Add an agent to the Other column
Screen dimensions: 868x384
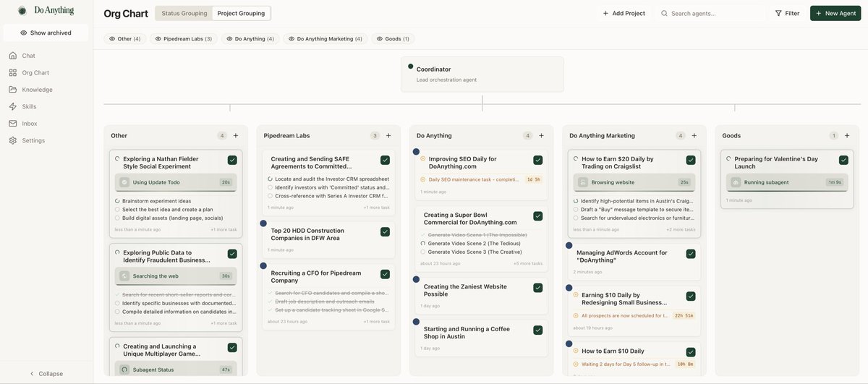point(236,135)
